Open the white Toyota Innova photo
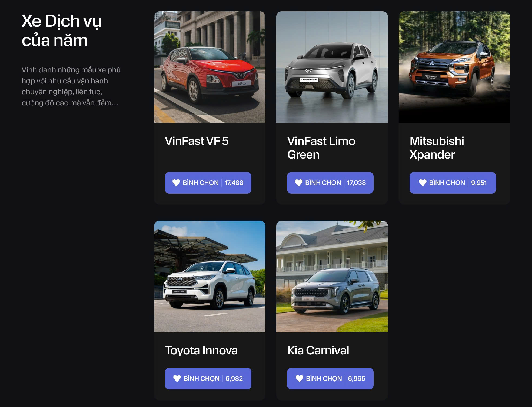 point(210,276)
